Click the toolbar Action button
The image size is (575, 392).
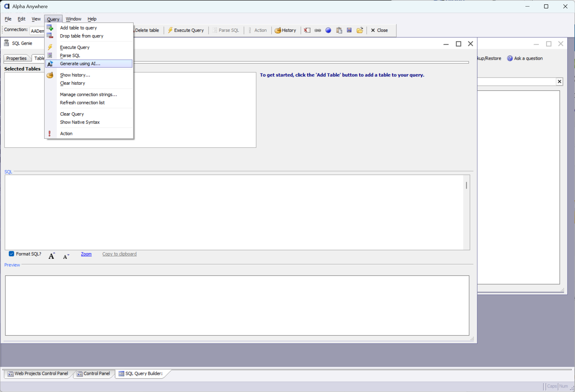[258, 30]
